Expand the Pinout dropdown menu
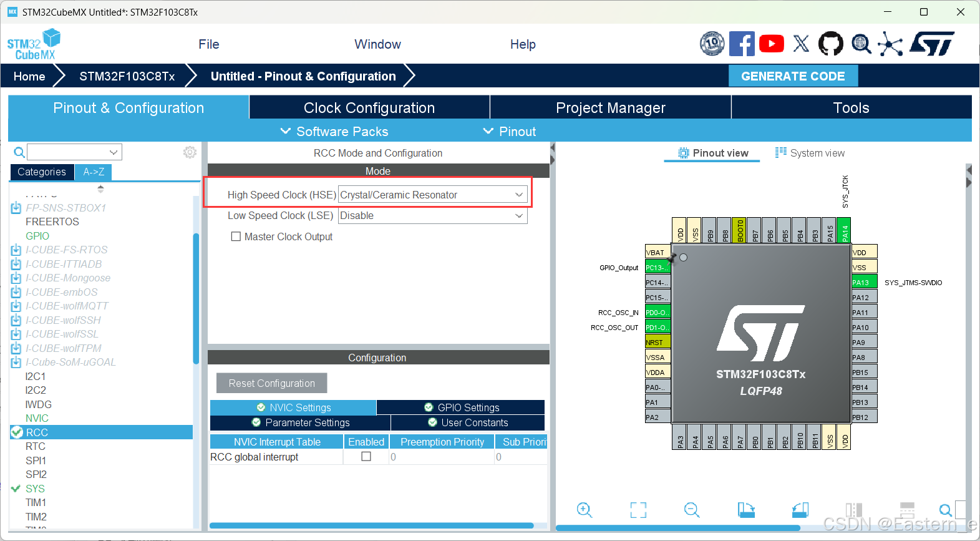This screenshot has width=980, height=541. point(510,131)
